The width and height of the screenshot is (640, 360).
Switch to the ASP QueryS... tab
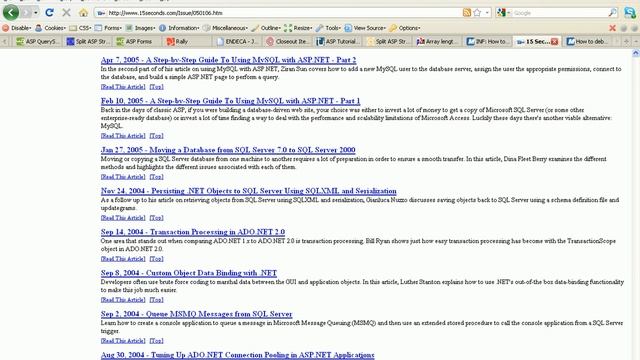pyautogui.click(x=38, y=41)
